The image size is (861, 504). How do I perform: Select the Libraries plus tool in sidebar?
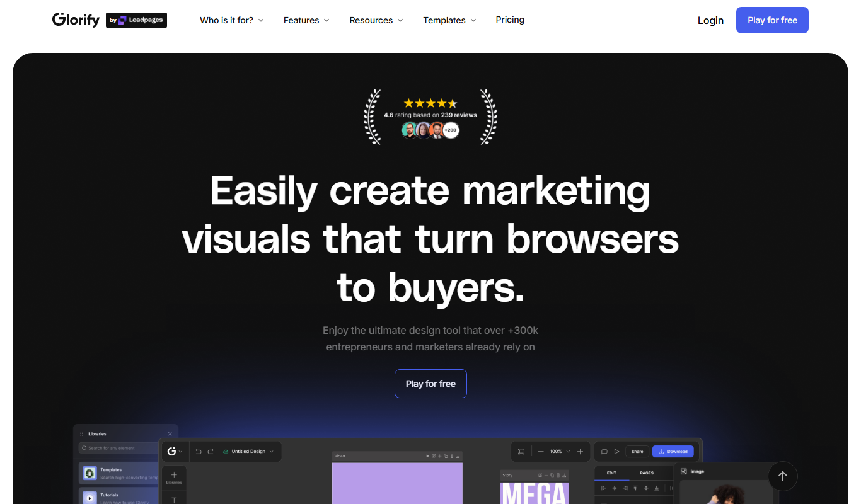click(x=174, y=478)
